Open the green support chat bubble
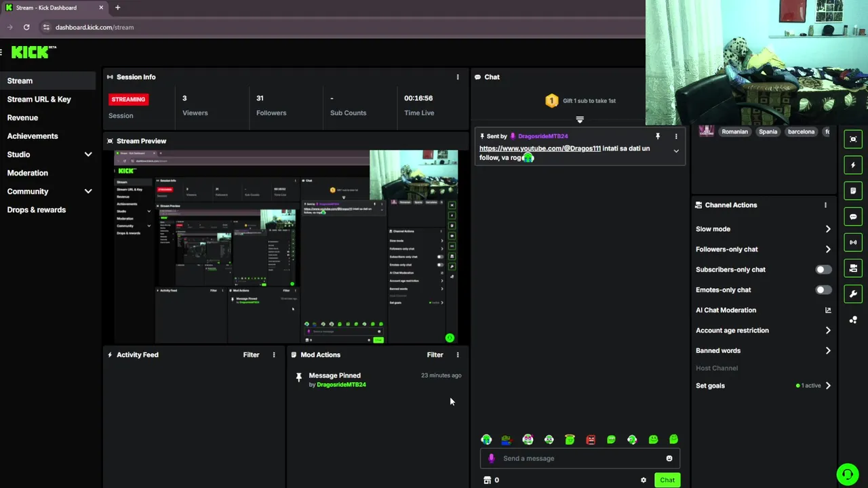The width and height of the screenshot is (868, 488). (x=847, y=473)
